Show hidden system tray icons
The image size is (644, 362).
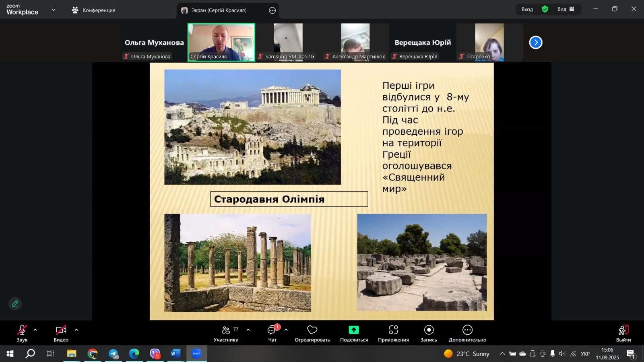click(x=502, y=354)
